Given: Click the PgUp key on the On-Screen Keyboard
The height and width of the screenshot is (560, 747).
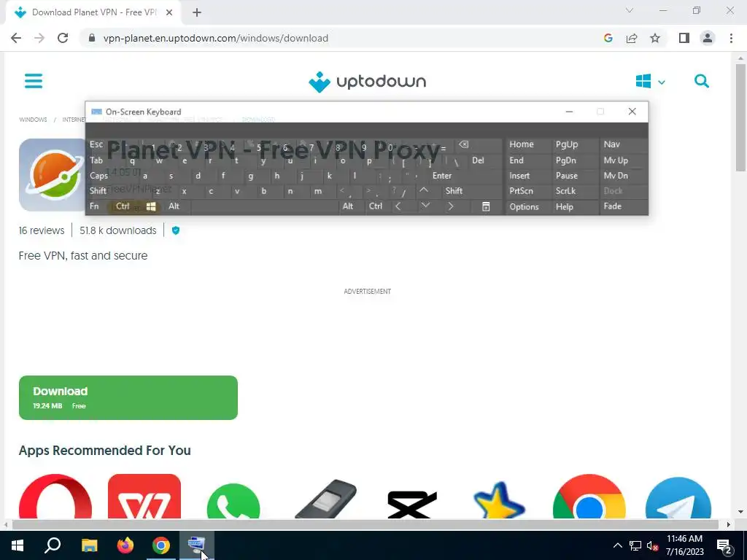Looking at the screenshot, I should pyautogui.click(x=566, y=144).
